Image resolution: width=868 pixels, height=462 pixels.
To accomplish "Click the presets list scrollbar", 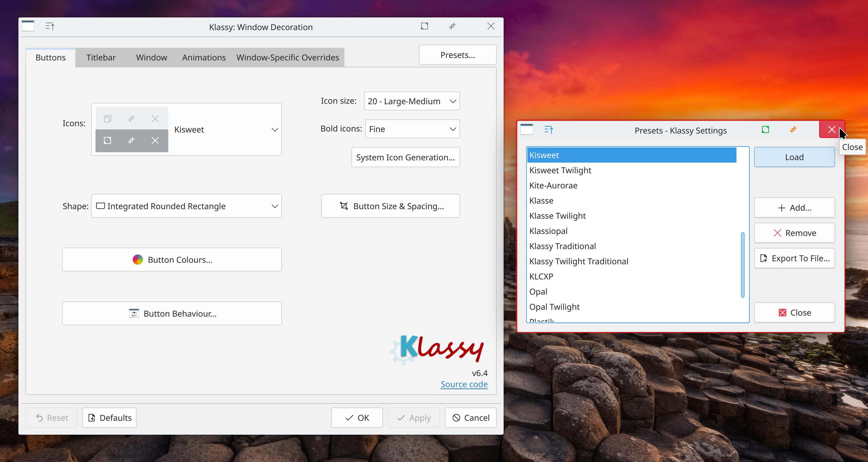I will [743, 265].
